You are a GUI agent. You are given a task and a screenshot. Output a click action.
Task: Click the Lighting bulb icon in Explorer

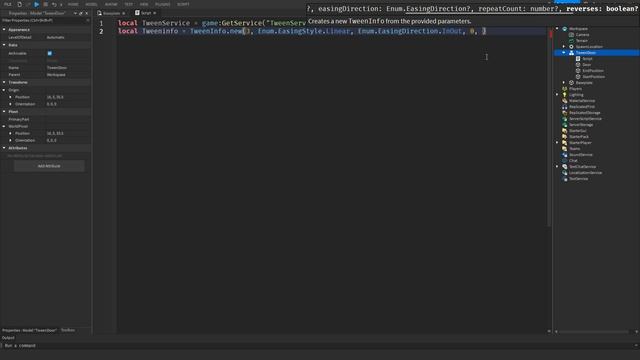coord(565,95)
